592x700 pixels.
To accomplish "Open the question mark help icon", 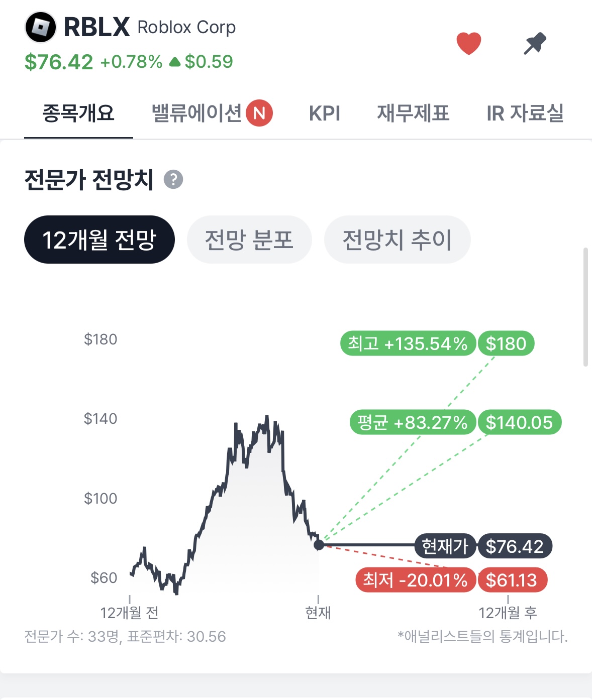I will [x=173, y=179].
